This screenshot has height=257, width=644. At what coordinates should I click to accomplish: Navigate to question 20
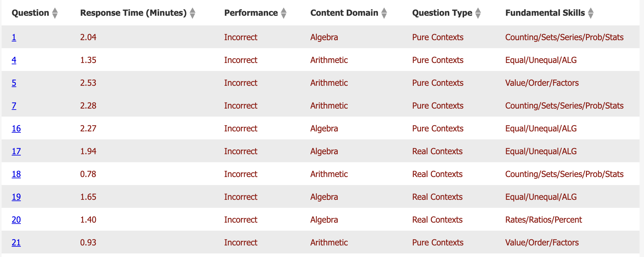coord(16,220)
